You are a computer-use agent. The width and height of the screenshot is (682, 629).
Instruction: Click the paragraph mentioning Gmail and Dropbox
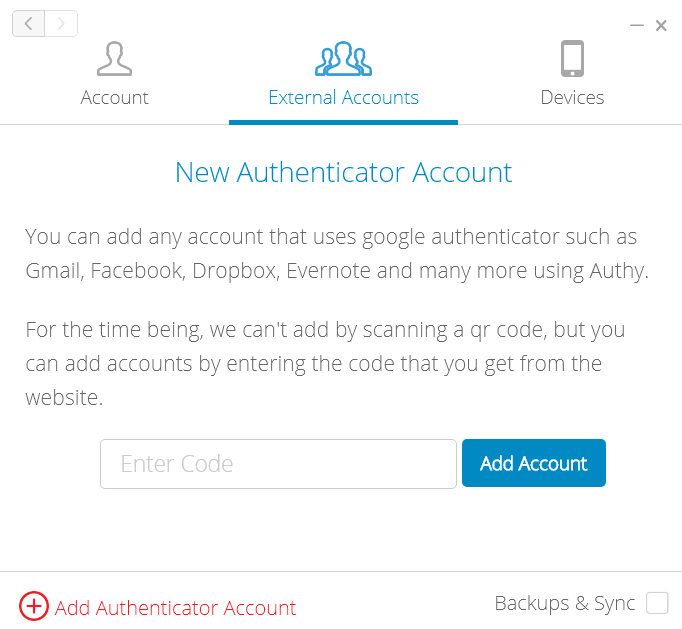click(x=337, y=254)
